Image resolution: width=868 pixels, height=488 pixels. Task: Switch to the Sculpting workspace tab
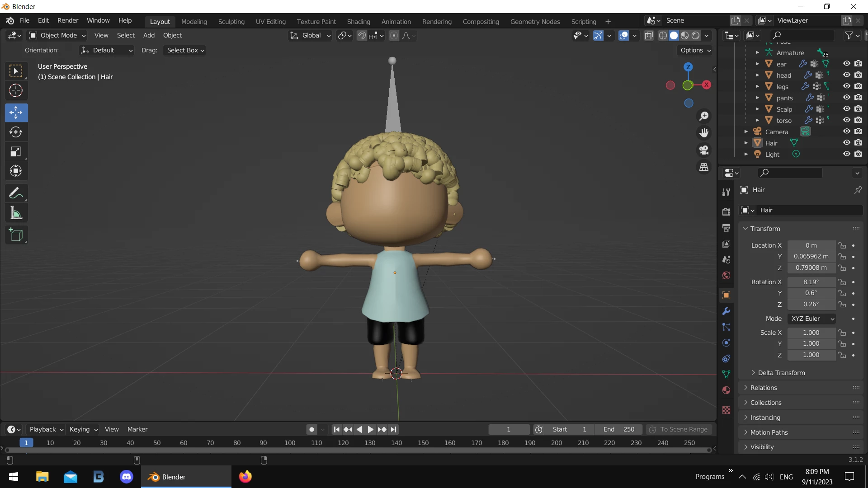[231, 21]
